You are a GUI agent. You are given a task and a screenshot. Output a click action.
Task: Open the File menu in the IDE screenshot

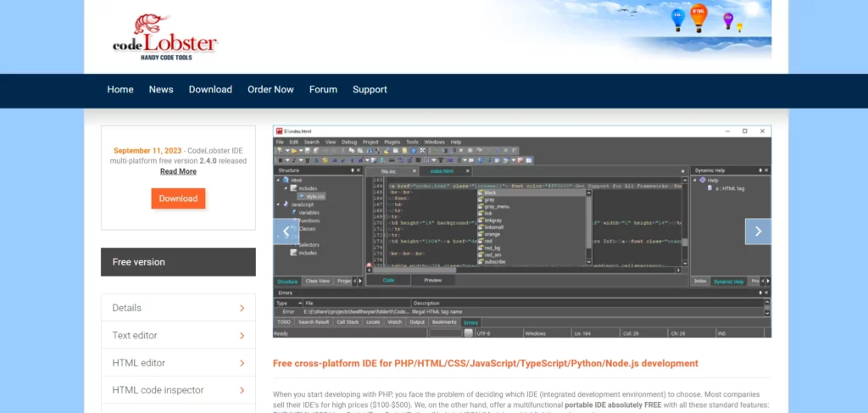coord(280,142)
